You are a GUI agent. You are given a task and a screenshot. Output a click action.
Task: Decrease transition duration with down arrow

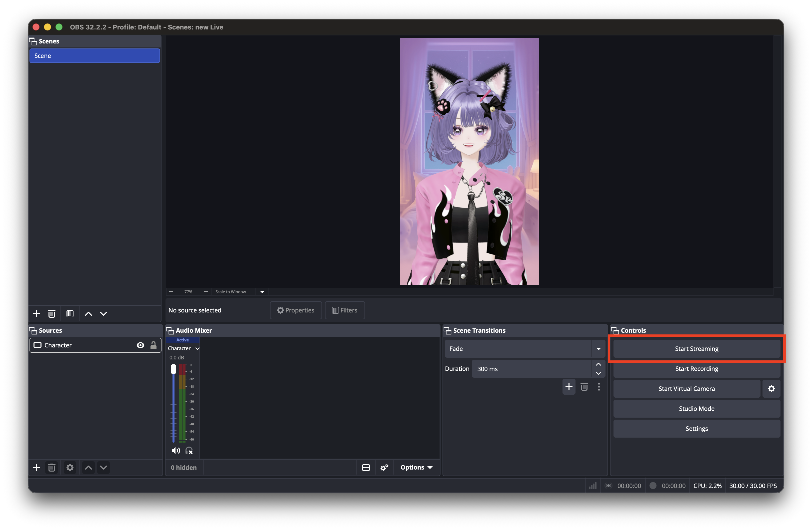click(598, 373)
